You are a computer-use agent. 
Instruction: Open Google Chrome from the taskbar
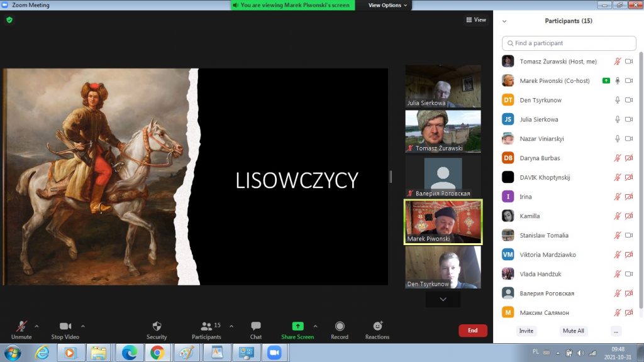157,353
